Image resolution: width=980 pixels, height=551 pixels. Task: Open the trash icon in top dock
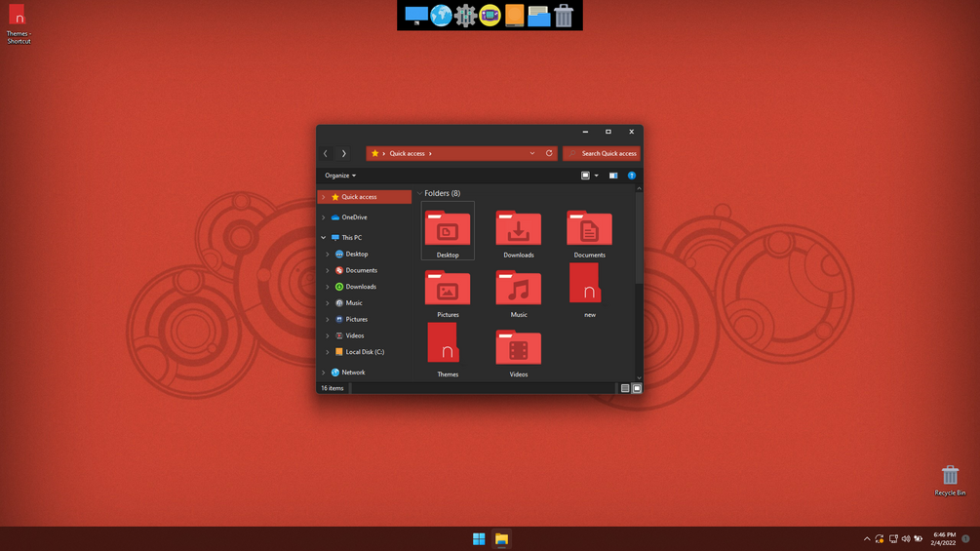coord(563,15)
